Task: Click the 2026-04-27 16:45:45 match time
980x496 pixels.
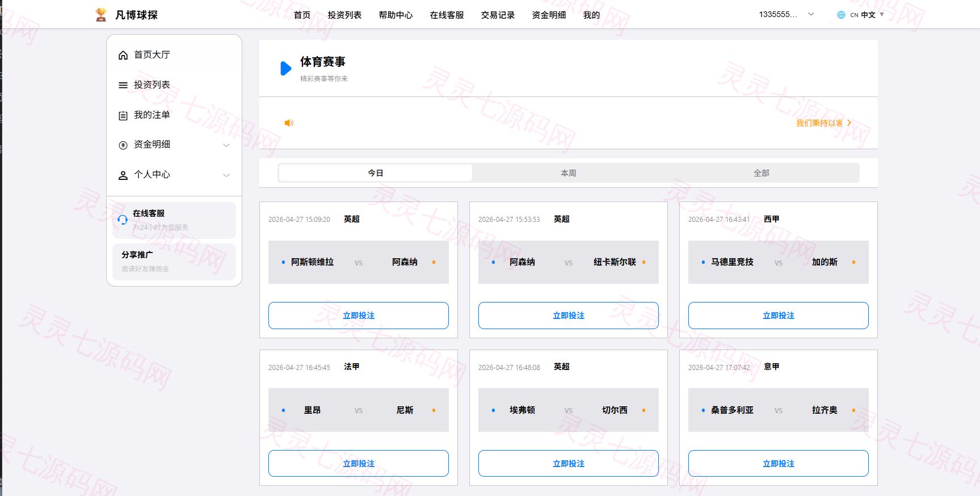Action: 299,368
